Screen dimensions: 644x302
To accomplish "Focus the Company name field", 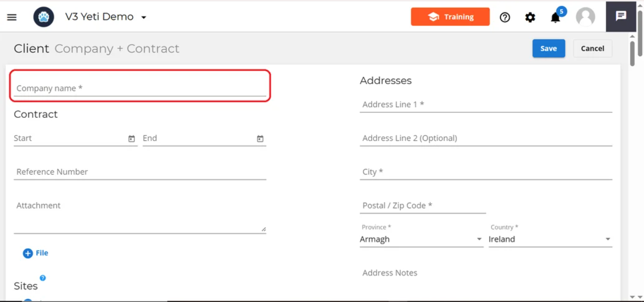I will pyautogui.click(x=140, y=88).
